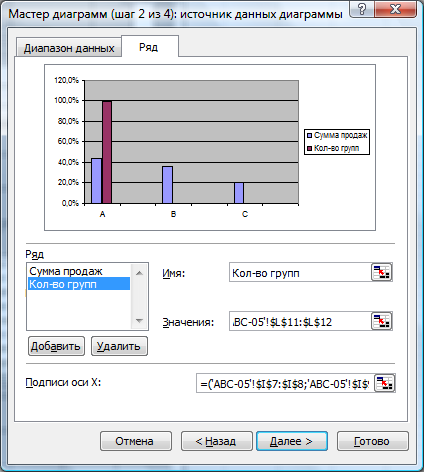This screenshot has height=472, width=424.
Task: Click into the Имя input field
Action: point(300,272)
